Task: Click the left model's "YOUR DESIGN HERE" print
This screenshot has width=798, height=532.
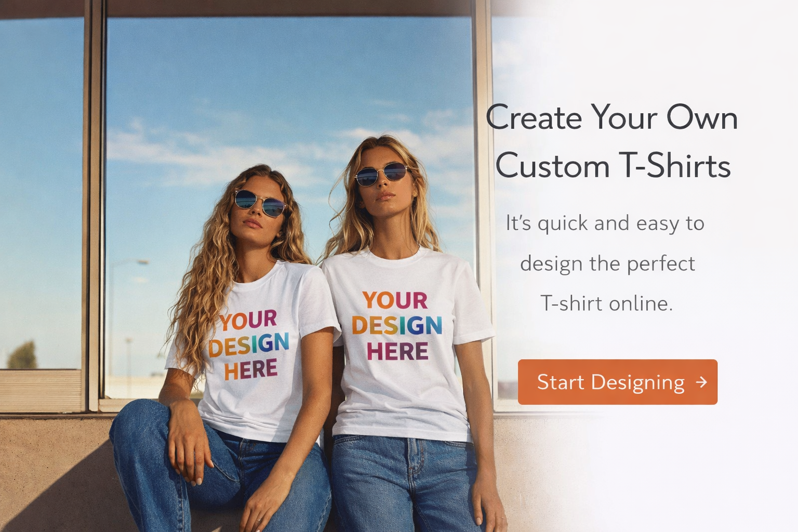Action: pos(249,345)
